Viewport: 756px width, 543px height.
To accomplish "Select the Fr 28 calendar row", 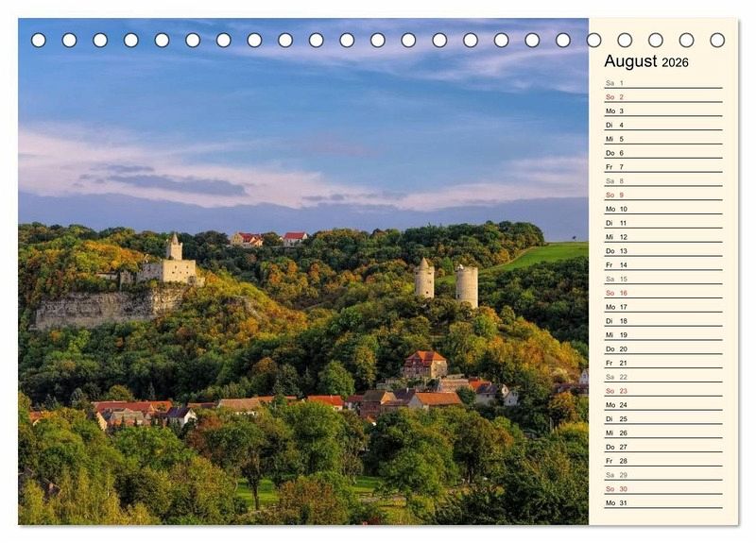I will [x=662, y=461].
